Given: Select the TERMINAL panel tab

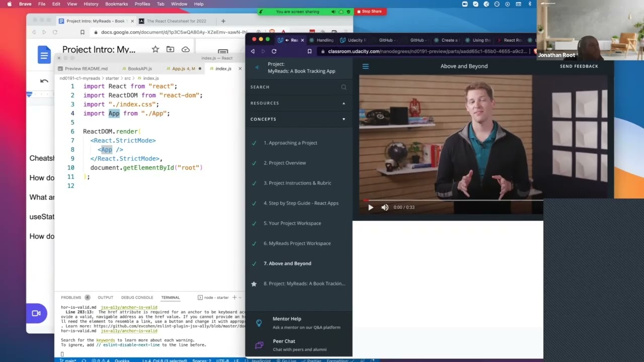Looking at the screenshot, I should (170, 297).
